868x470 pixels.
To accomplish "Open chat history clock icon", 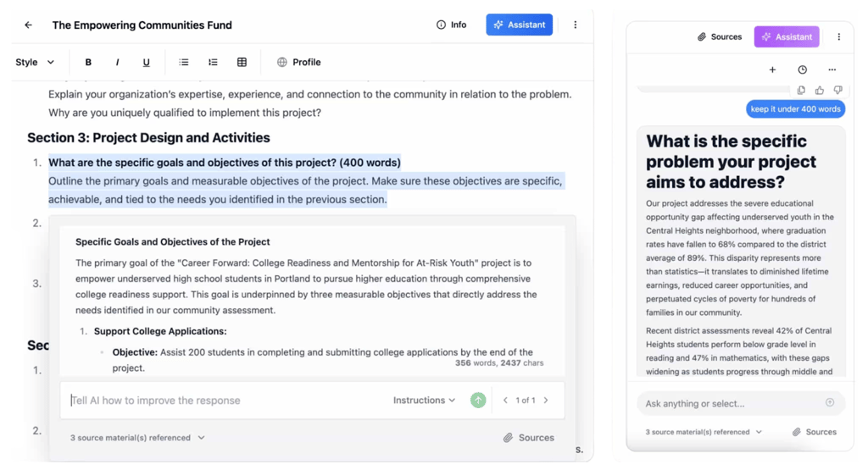I will click(x=802, y=69).
